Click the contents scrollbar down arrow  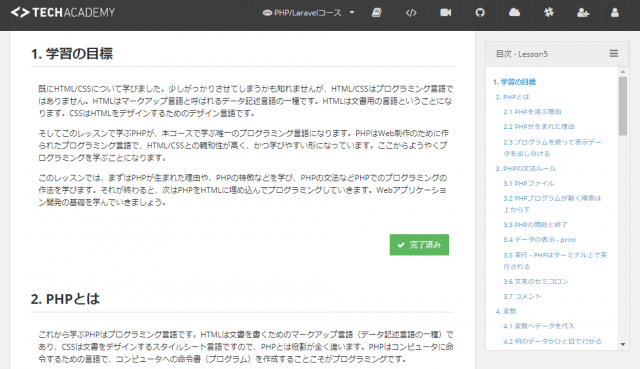pyautogui.click(x=623, y=345)
